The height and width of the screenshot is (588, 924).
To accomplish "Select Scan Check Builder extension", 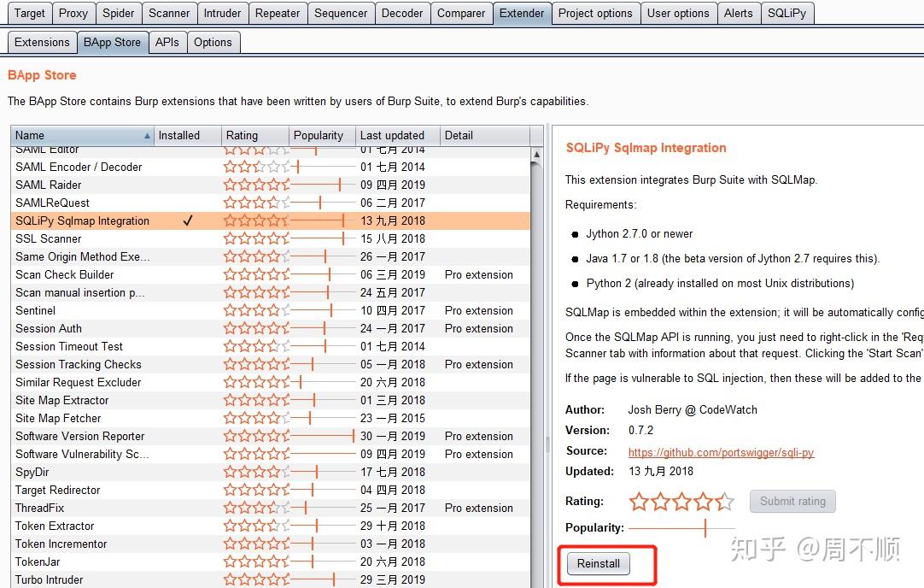I will click(x=271, y=274).
